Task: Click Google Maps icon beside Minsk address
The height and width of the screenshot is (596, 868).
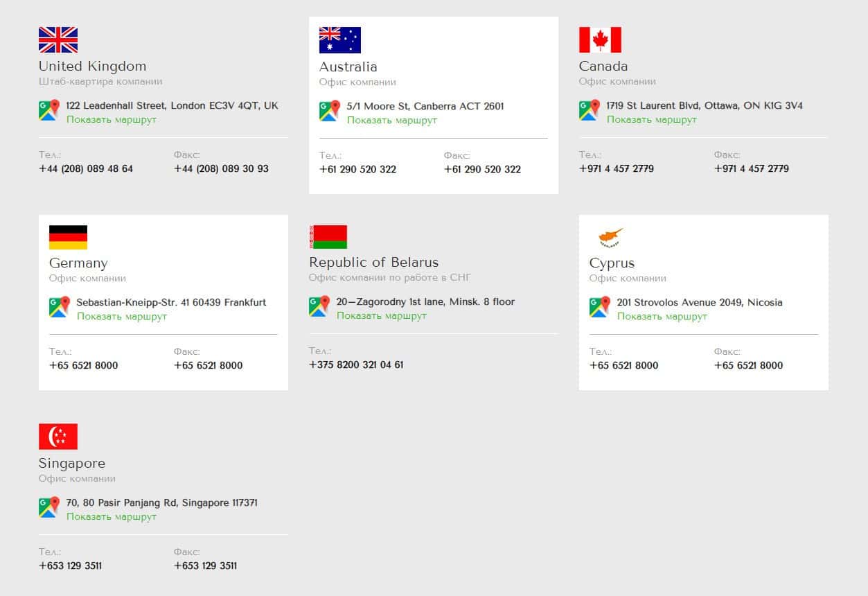Action: pos(319,306)
